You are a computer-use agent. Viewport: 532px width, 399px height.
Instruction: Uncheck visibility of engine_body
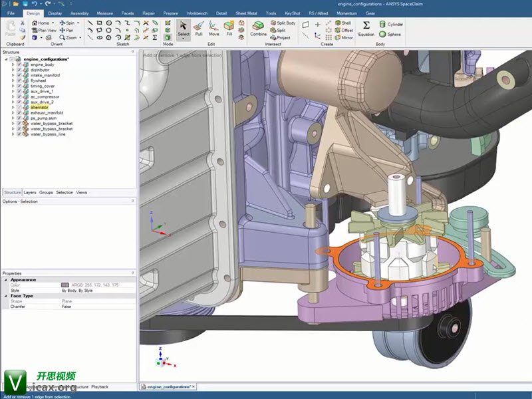[19, 65]
